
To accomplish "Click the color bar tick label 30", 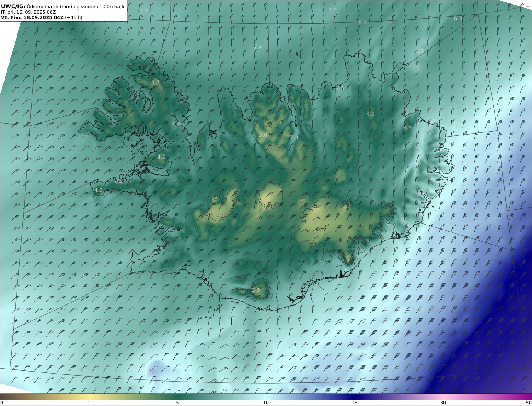I will pyautogui.click(x=443, y=403).
